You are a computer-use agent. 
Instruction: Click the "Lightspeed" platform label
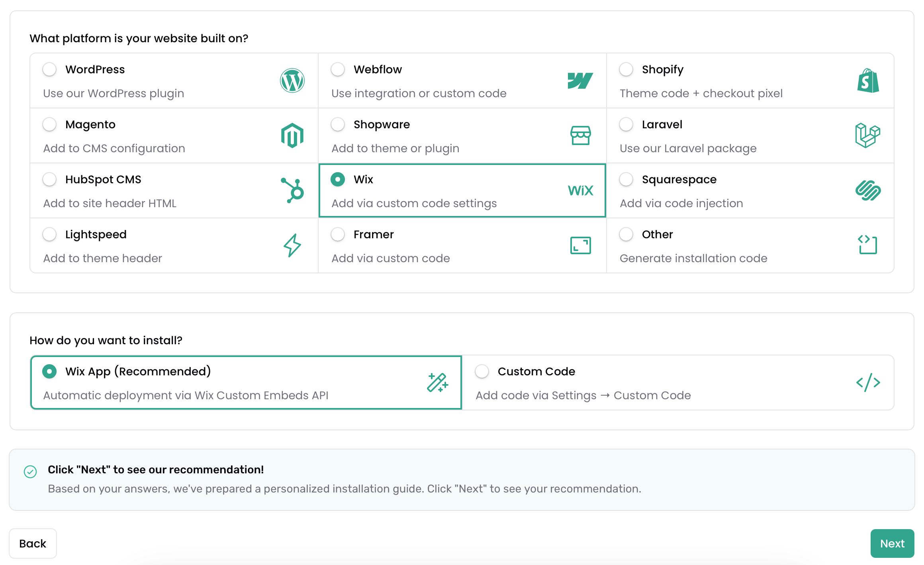(x=96, y=234)
